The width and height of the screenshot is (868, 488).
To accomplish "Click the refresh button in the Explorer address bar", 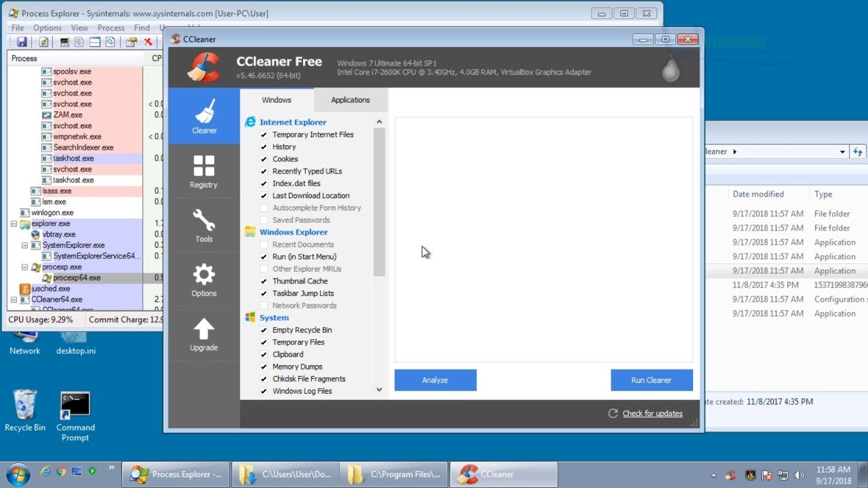I will [x=859, y=152].
